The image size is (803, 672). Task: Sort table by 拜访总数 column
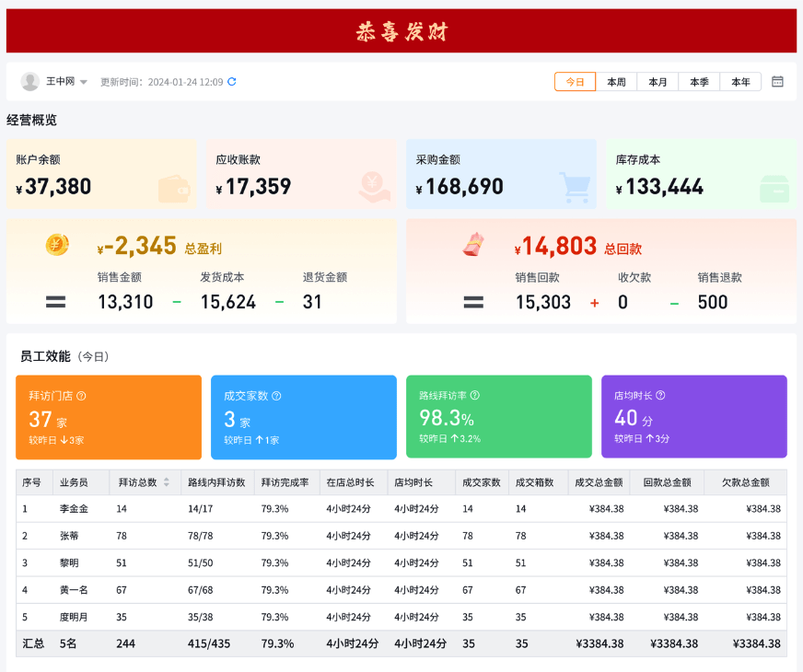click(167, 482)
